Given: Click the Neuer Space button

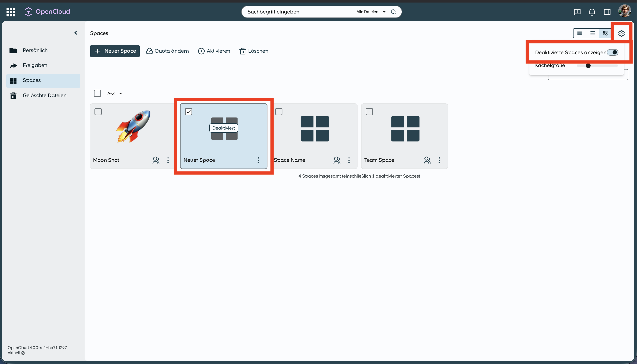Looking at the screenshot, I should point(115,51).
